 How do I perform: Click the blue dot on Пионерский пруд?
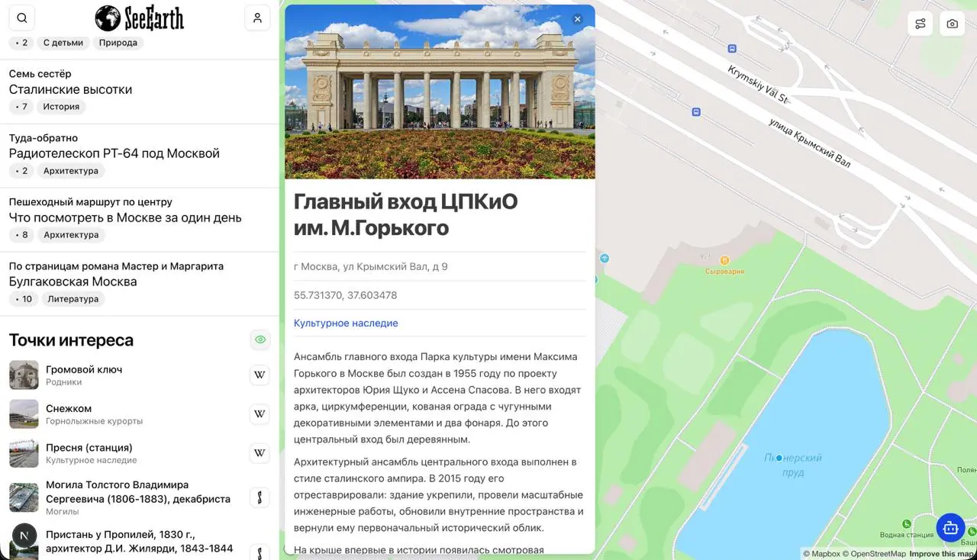tap(779, 459)
